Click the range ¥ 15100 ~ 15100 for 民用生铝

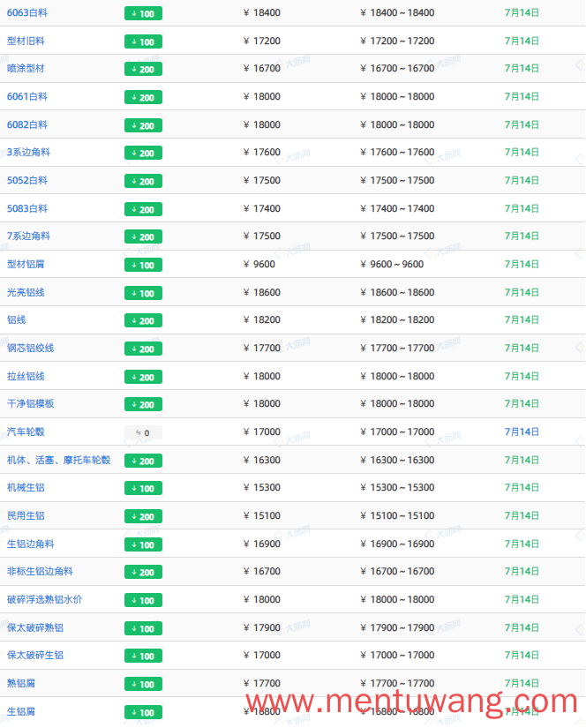tap(397, 516)
